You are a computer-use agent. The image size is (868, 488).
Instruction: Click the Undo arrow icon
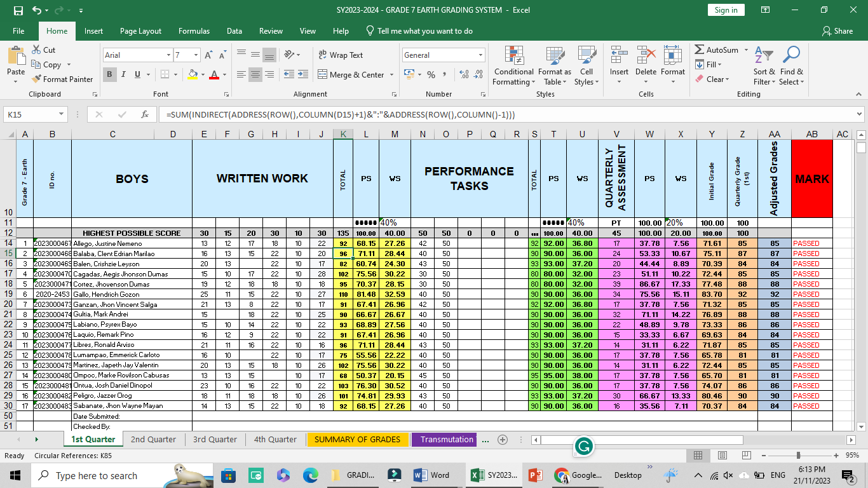point(36,10)
